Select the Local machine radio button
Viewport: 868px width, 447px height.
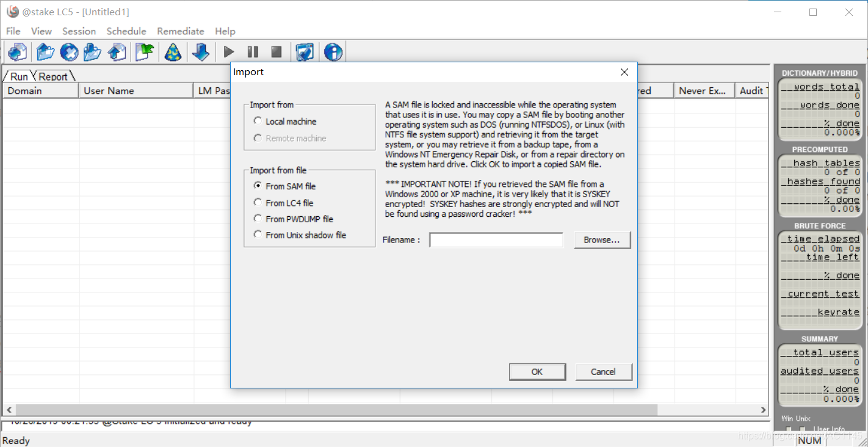click(x=258, y=121)
